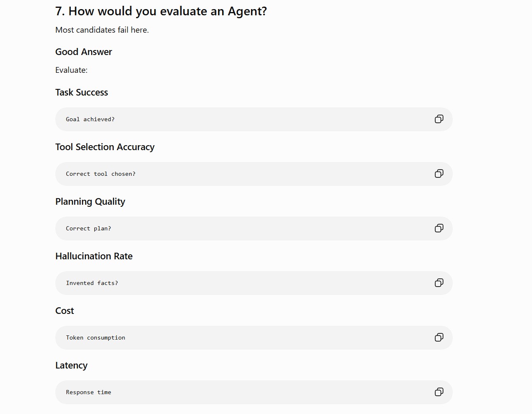
Task: Click the "Correct plan?" code text
Action: point(89,228)
